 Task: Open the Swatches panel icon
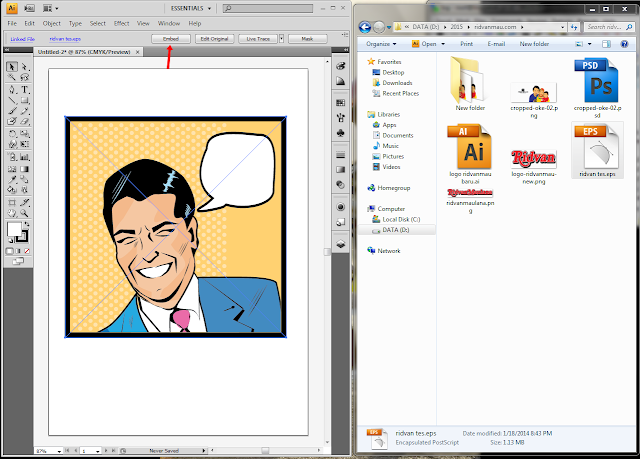click(x=340, y=102)
